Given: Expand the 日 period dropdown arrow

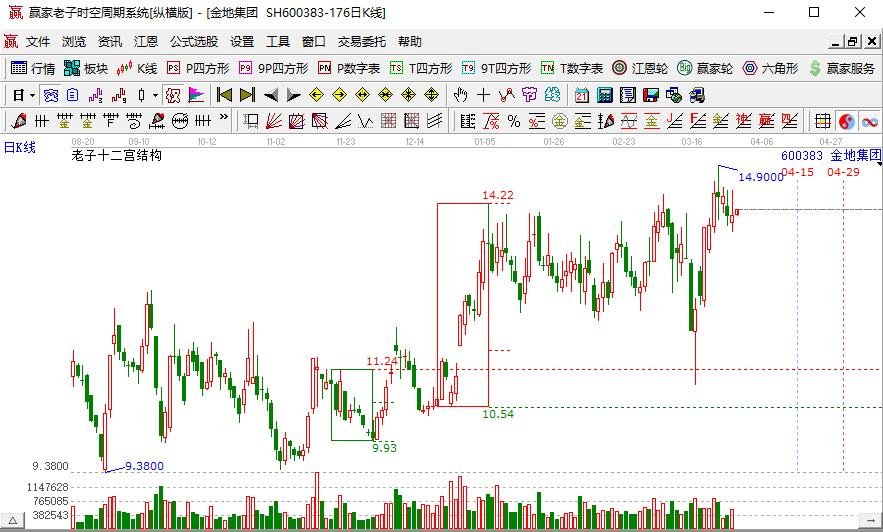Looking at the screenshot, I should [32, 95].
